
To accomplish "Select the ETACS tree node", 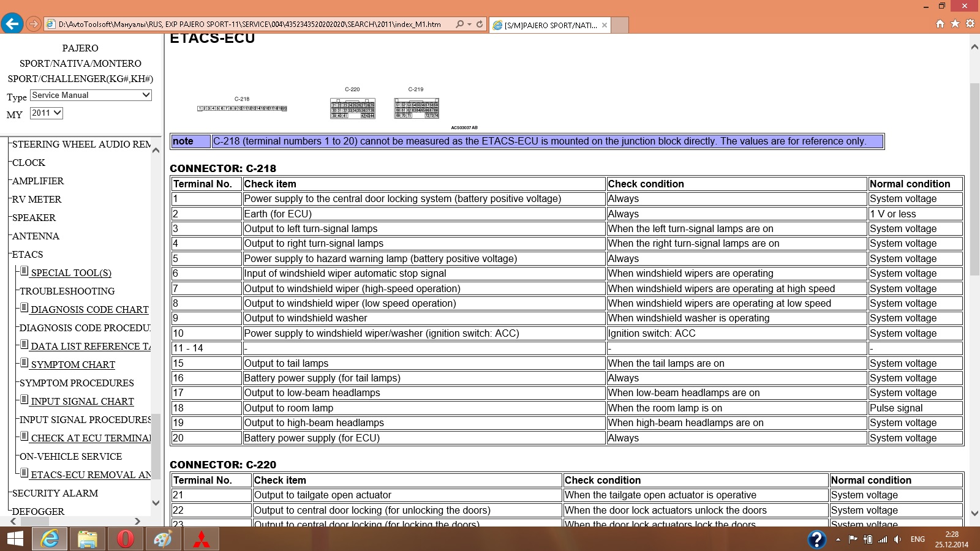I will (28, 255).
